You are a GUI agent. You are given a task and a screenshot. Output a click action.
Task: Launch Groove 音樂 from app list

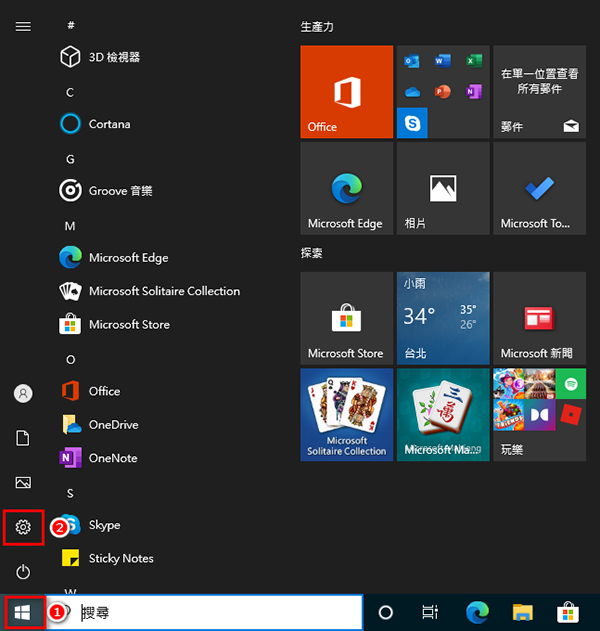(x=106, y=190)
